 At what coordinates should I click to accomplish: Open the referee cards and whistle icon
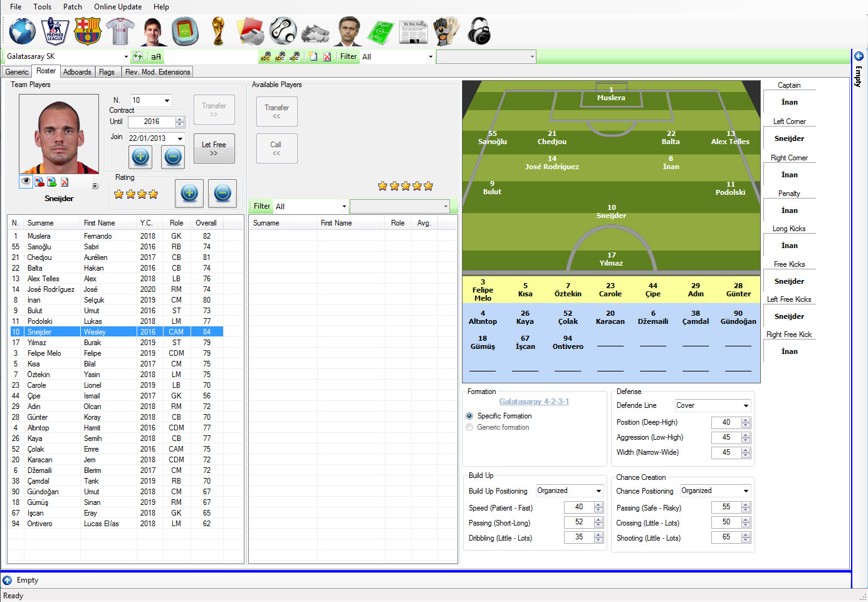tap(250, 31)
